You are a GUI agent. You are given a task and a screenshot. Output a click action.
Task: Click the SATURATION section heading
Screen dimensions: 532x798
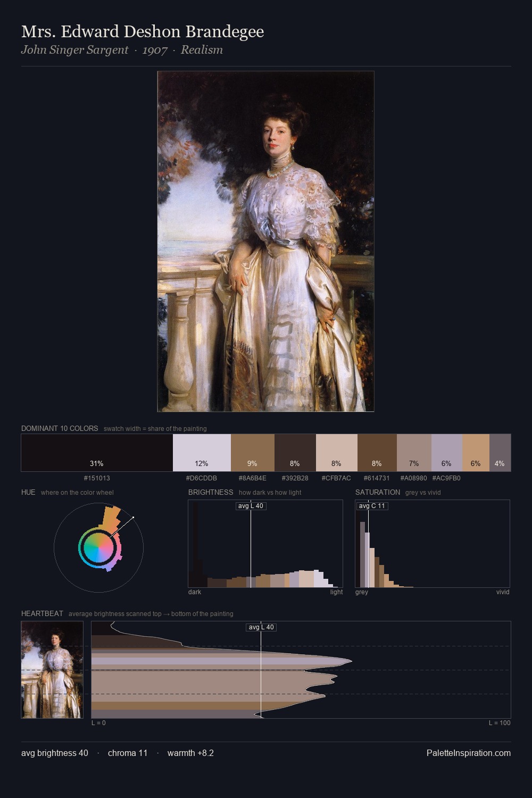[378, 492]
